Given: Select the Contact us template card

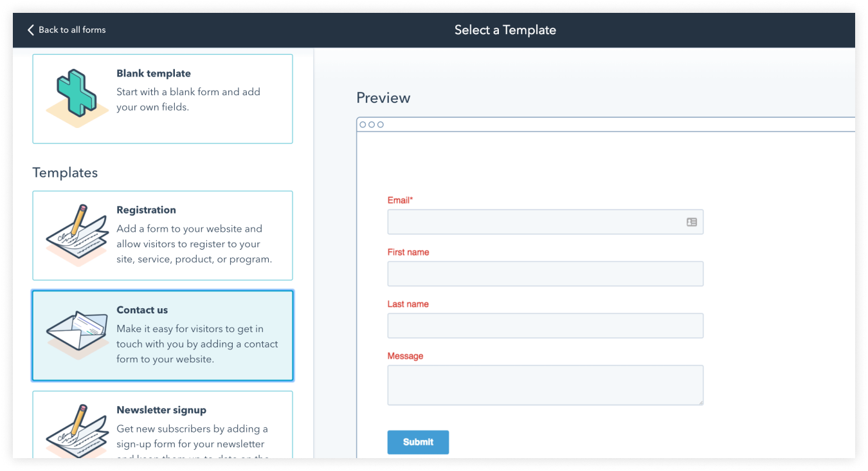Looking at the screenshot, I should click(x=163, y=335).
